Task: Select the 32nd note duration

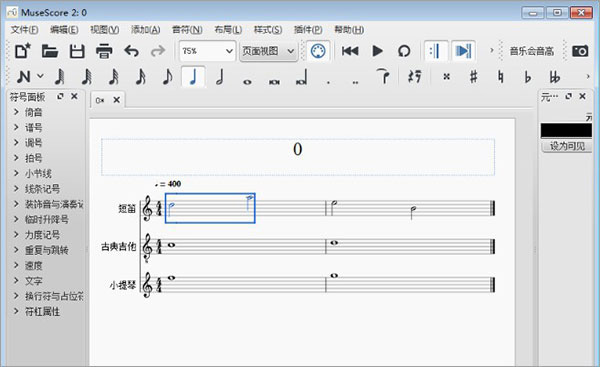Action: (x=114, y=77)
